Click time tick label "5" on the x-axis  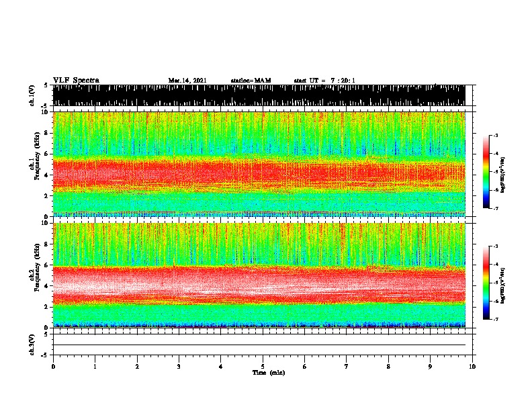pyautogui.click(x=263, y=367)
